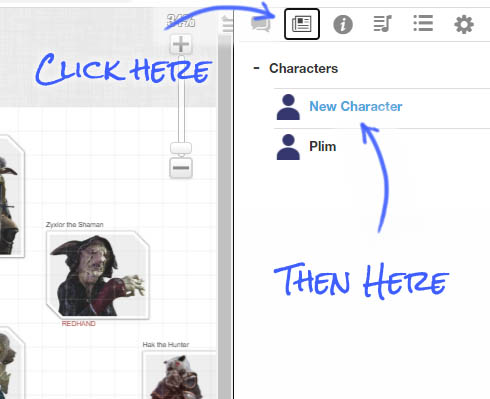Open the Chat tab icon

[261, 24]
